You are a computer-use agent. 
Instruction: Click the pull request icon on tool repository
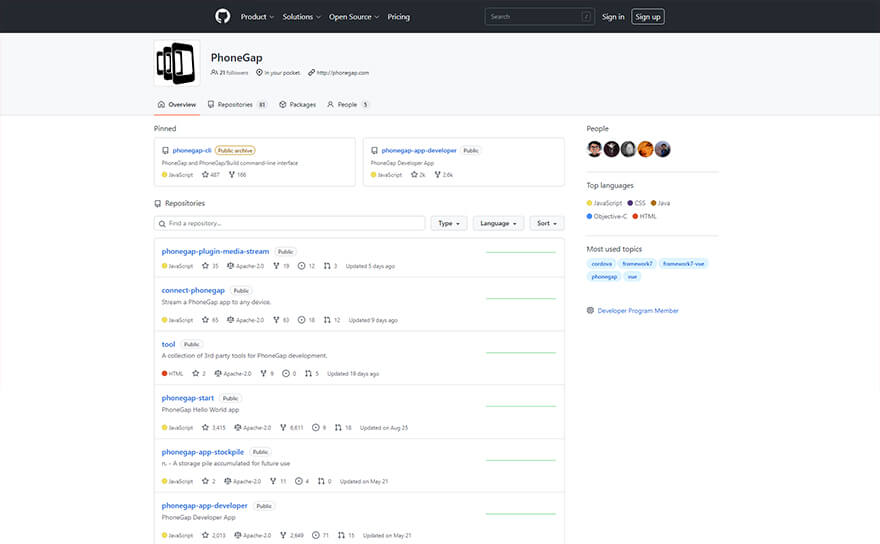[306, 374]
